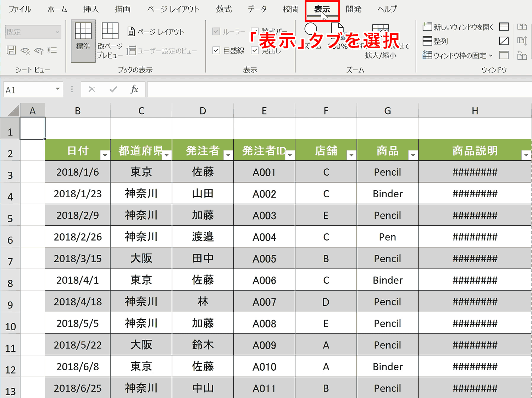The height and width of the screenshot is (398, 532).
Task: Select column H header
Action: click(x=475, y=111)
